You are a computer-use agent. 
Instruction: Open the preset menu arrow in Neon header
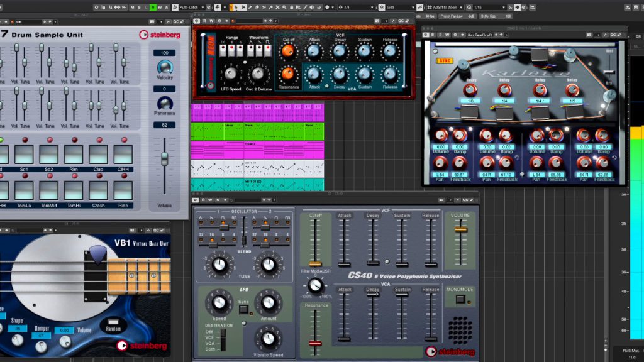point(275,21)
